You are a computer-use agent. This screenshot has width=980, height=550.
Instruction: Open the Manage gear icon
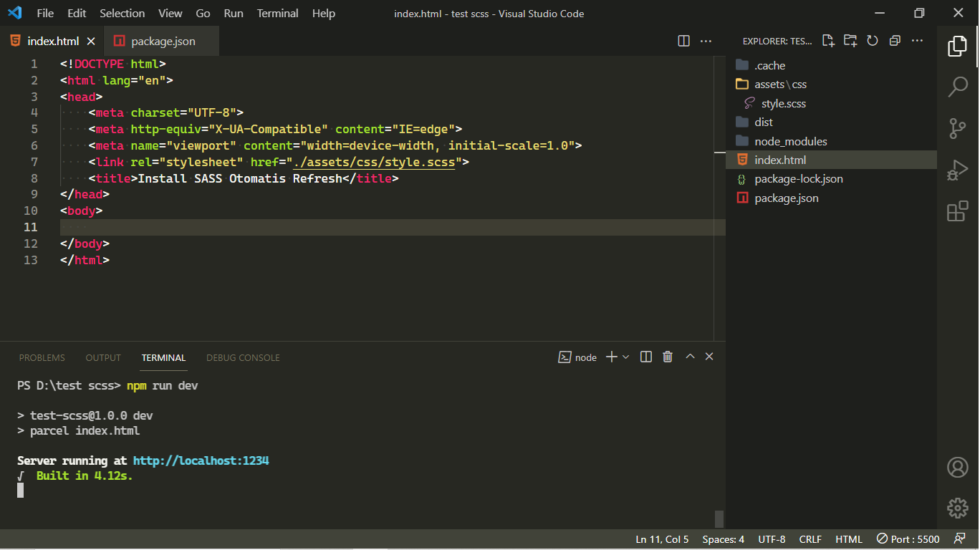tap(958, 508)
